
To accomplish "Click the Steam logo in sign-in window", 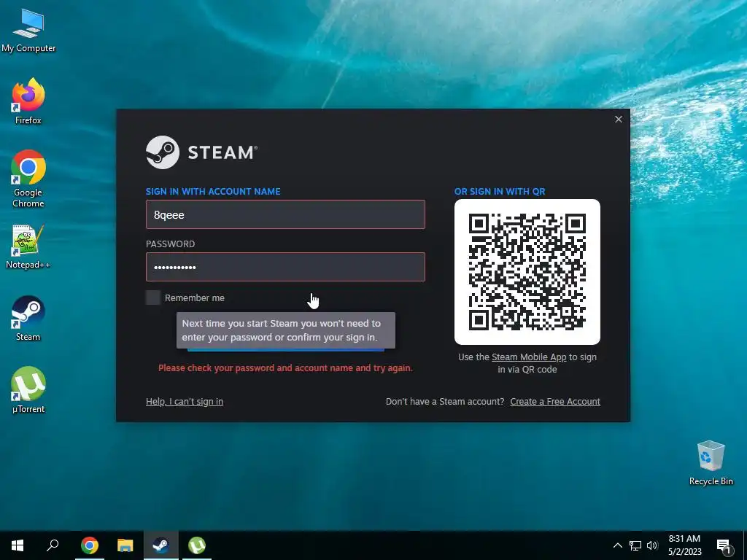I will [201, 152].
